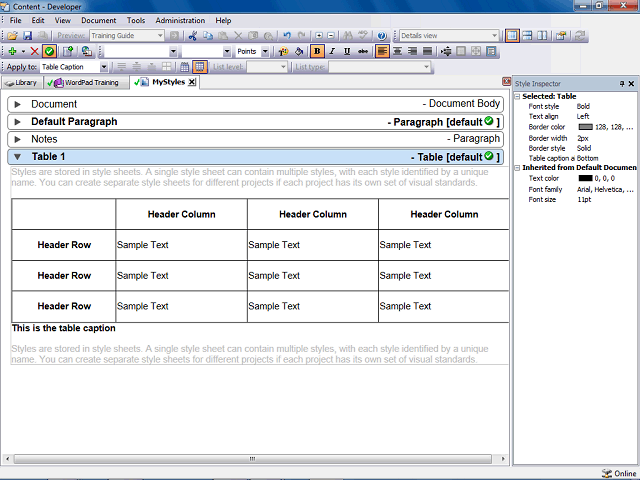Expand the Default Paragraph style row
Viewport: 640px width, 480px height.
tap(18, 122)
